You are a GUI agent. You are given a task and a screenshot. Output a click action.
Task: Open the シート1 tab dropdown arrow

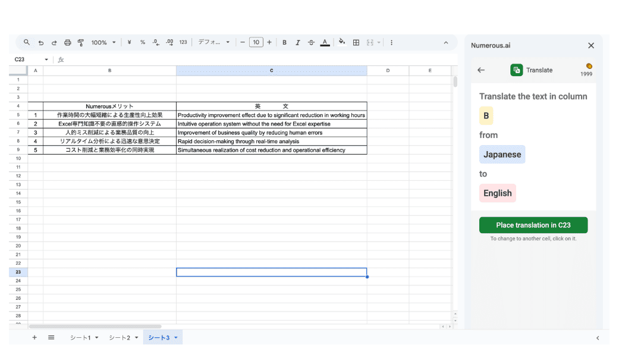[96, 338]
